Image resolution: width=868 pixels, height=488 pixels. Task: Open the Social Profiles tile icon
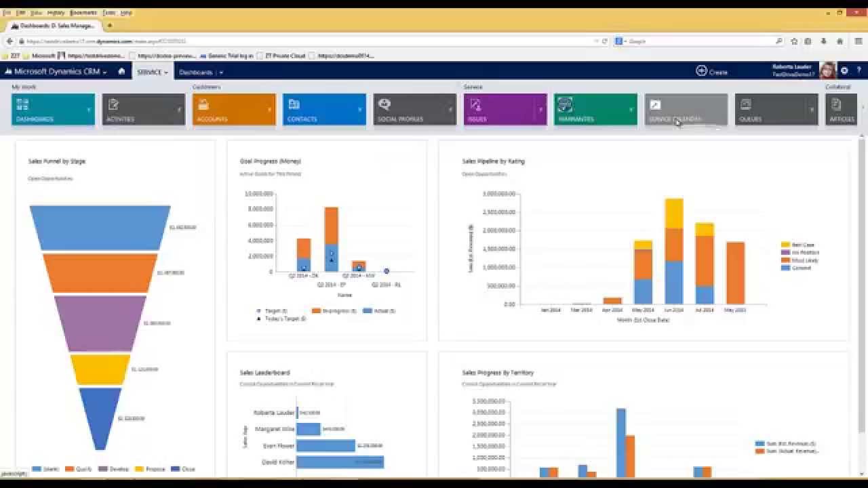point(384,104)
